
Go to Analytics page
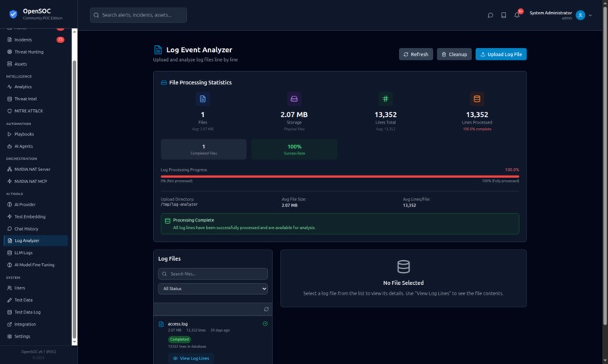(35, 87)
